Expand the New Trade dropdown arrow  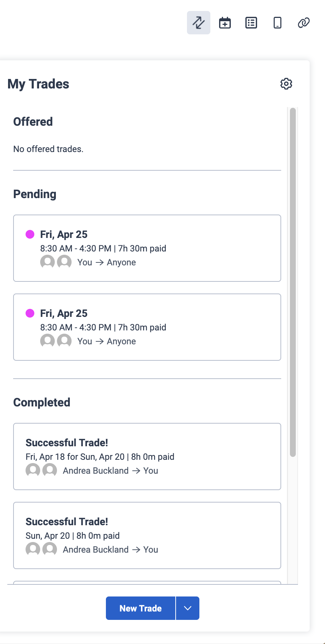pos(188,608)
